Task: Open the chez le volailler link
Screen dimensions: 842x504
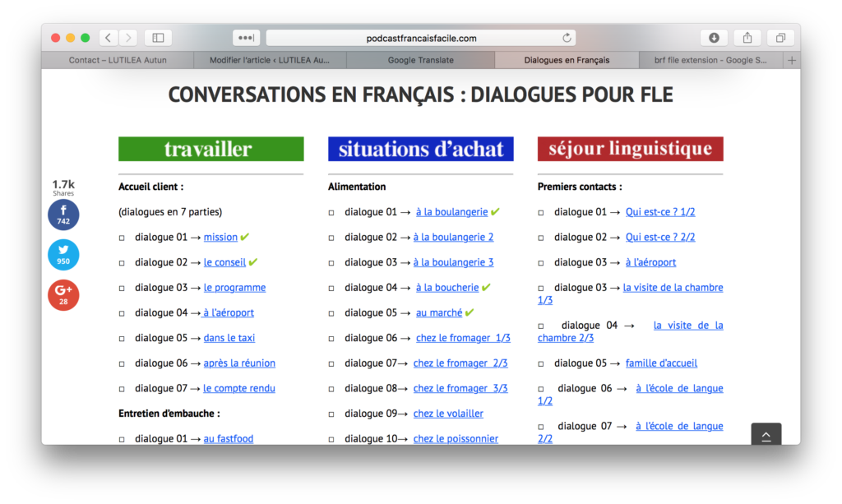Action: point(448,414)
